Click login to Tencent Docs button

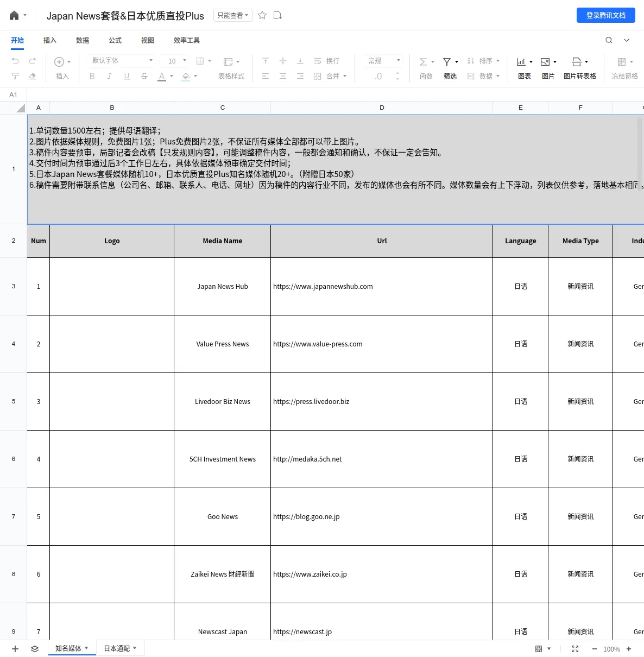(x=606, y=15)
